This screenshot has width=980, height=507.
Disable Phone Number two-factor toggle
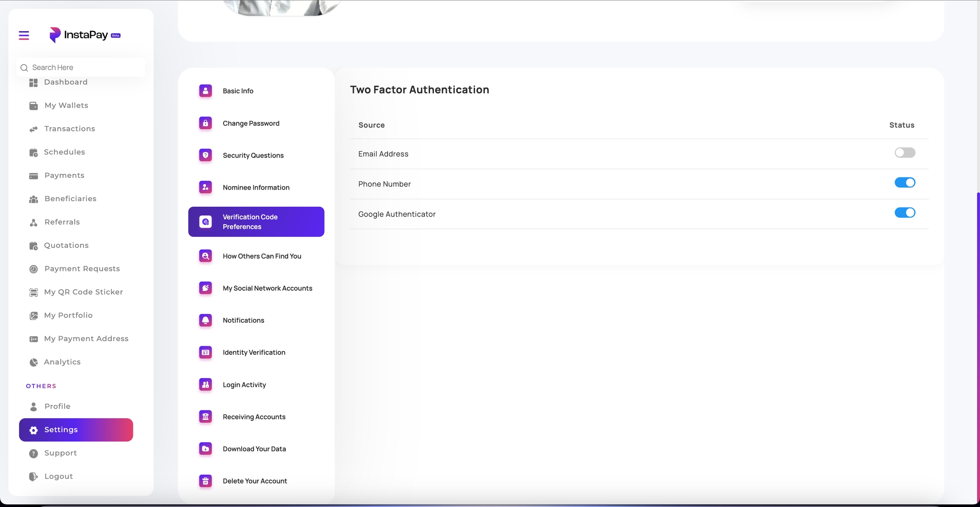[x=904, y=183]
